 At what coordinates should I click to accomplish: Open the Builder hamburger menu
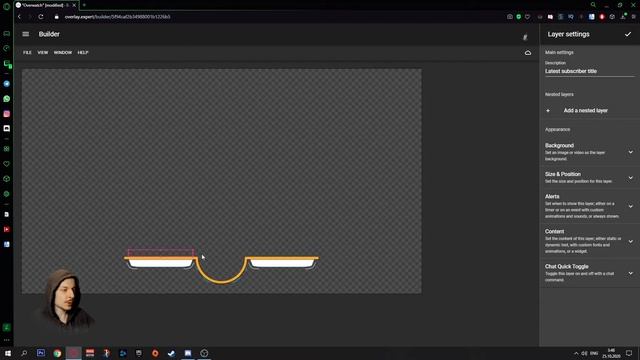click(x=26, y=34)
